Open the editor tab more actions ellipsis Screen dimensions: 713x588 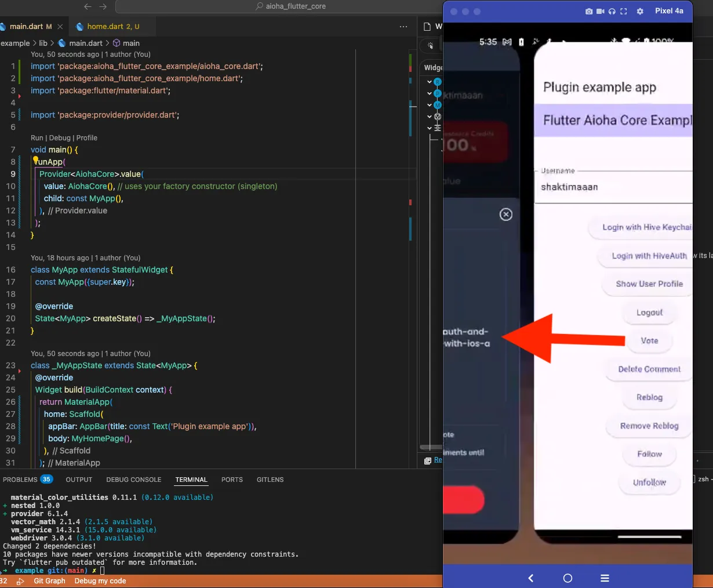(403, 27)
